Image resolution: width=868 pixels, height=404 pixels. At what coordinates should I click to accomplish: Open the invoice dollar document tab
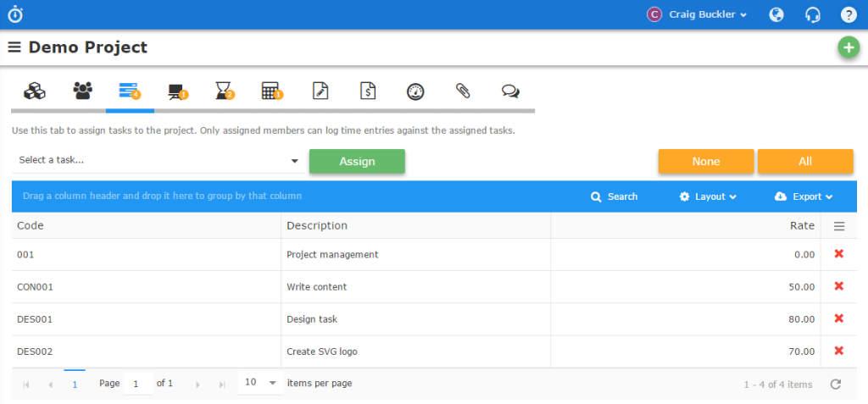[368, 91]
